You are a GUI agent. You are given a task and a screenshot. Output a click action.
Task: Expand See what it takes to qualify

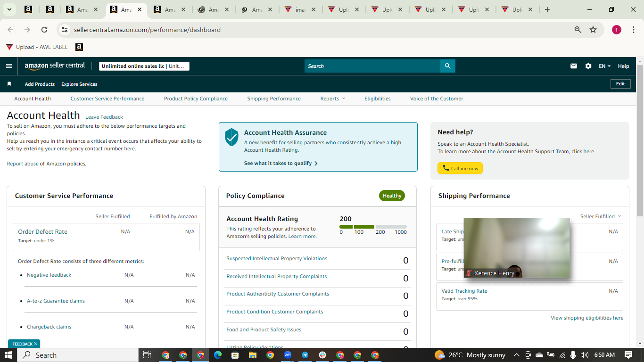coord(281,163)
